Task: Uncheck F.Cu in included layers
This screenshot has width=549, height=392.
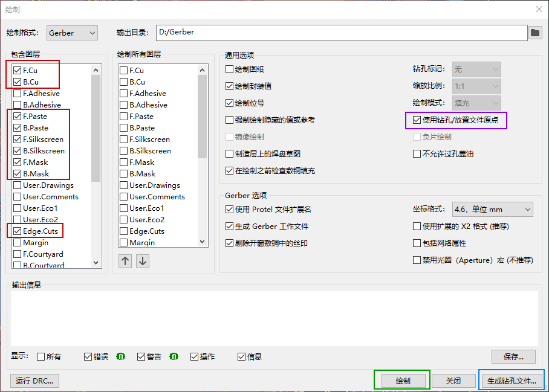Action: [17, 70]
